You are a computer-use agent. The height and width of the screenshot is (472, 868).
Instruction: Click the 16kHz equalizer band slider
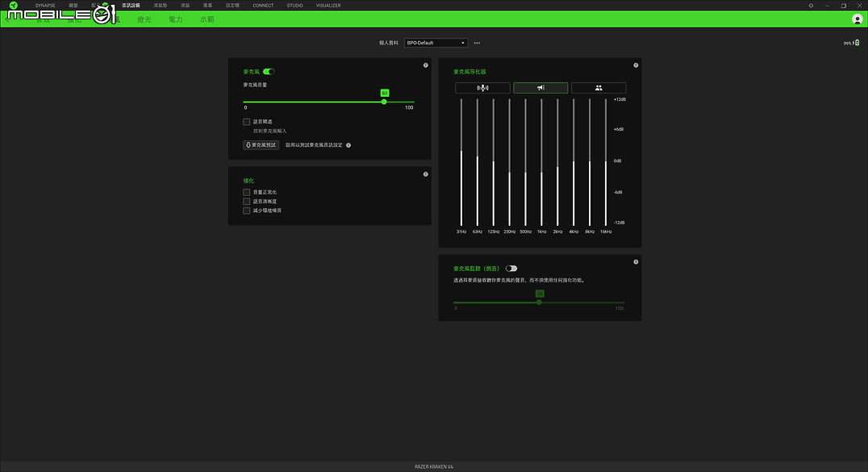(x=606, y=161)
